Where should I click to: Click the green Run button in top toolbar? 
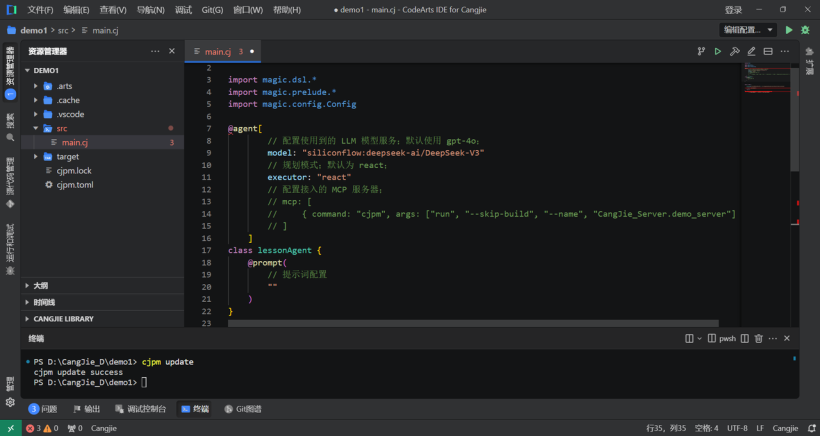(789, 30)
